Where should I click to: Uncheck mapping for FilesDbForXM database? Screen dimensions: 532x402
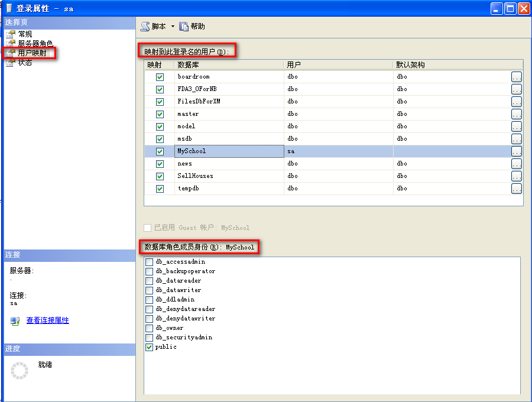coord(160,102)
